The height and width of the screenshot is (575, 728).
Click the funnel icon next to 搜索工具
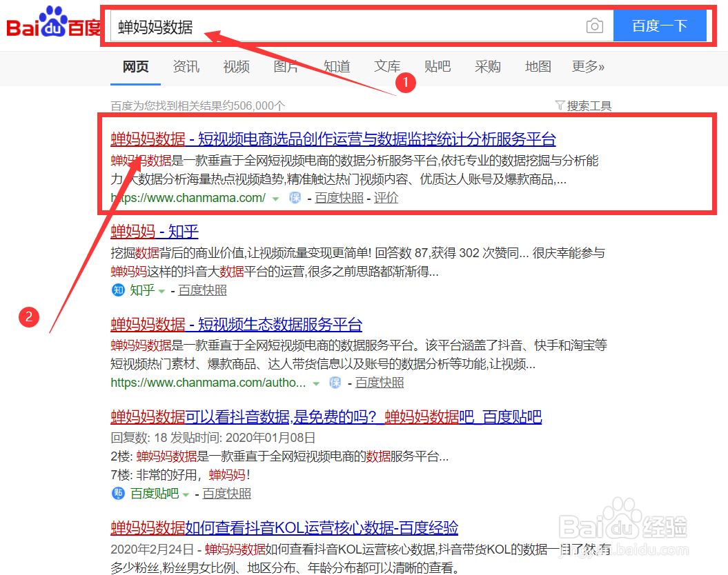(560, 105)
